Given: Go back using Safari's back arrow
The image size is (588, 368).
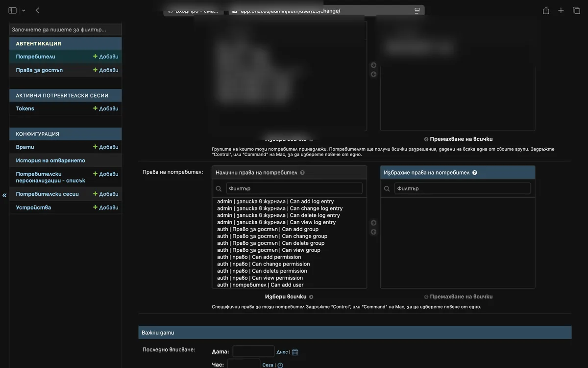Looking at the screenshot, I should point(38,10).
